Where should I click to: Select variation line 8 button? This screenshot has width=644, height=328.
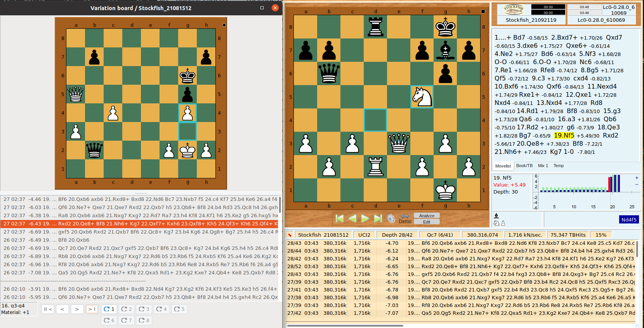coord(144,321)
